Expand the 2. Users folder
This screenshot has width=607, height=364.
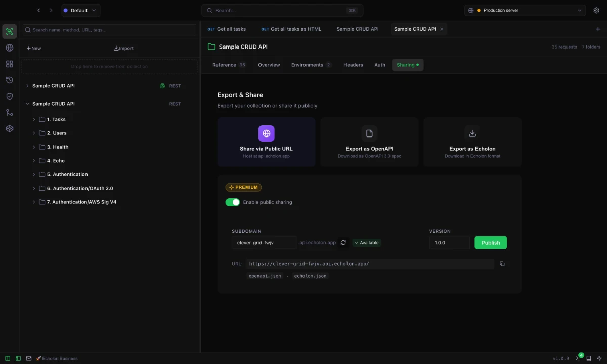(34, 133)
